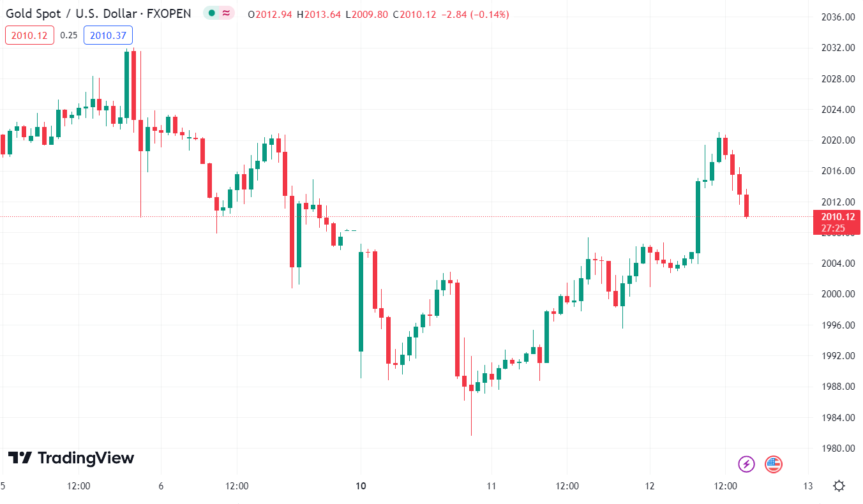Click the blue 2010.37 buy price button
The image size is (863, 504).
coord(108,35)
